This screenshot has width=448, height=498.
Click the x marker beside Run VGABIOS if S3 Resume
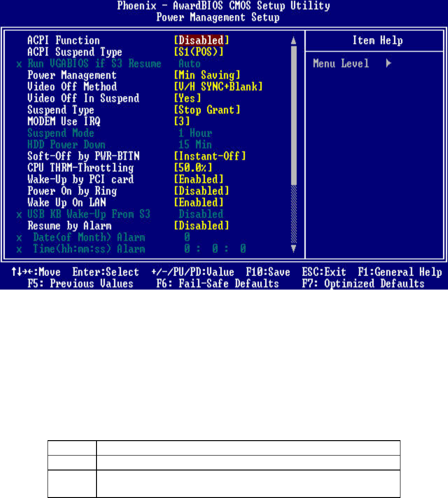click(19, 64)
